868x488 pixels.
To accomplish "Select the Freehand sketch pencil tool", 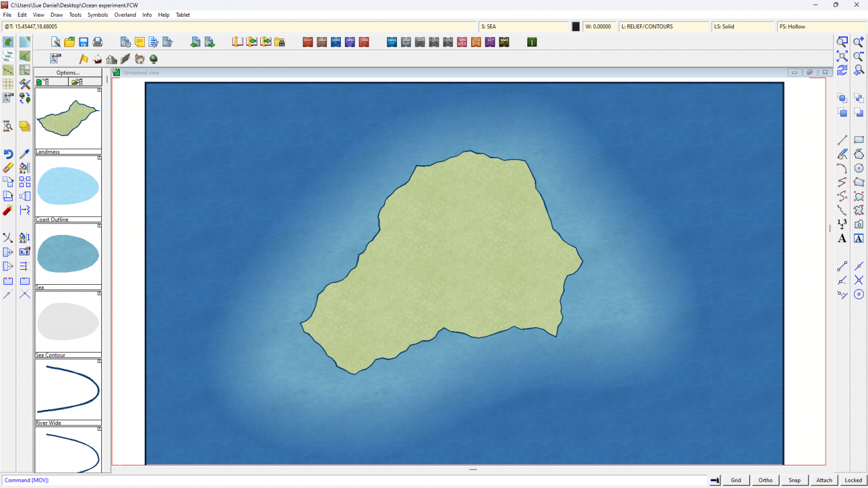I will (842, 154).
